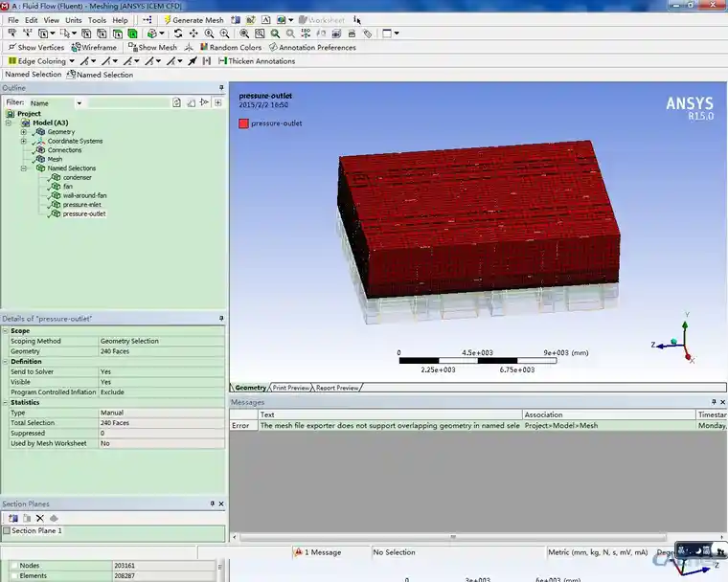Click the Geometry value 240 Faces
728x582 pixels.
162,351
